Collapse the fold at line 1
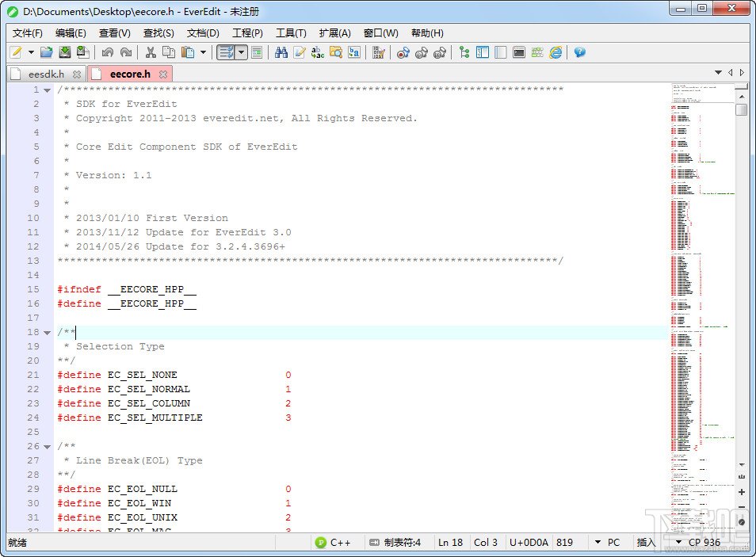 pyautogui.click(x=47, y=90)
